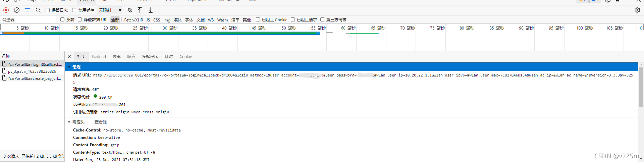The width and height of the screenshot is (644, 162).
Task: Click the 3 次请求 status summary
Action: point(11,156)
